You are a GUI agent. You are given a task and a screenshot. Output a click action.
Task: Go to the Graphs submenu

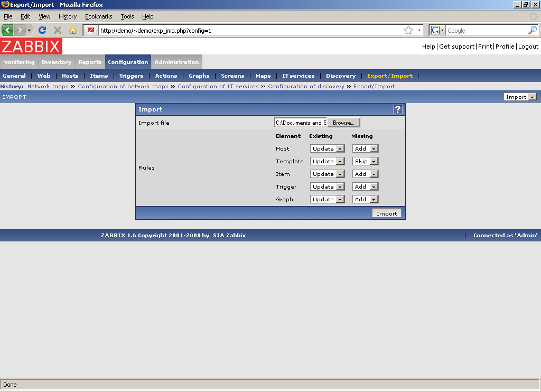click(199, 76)
